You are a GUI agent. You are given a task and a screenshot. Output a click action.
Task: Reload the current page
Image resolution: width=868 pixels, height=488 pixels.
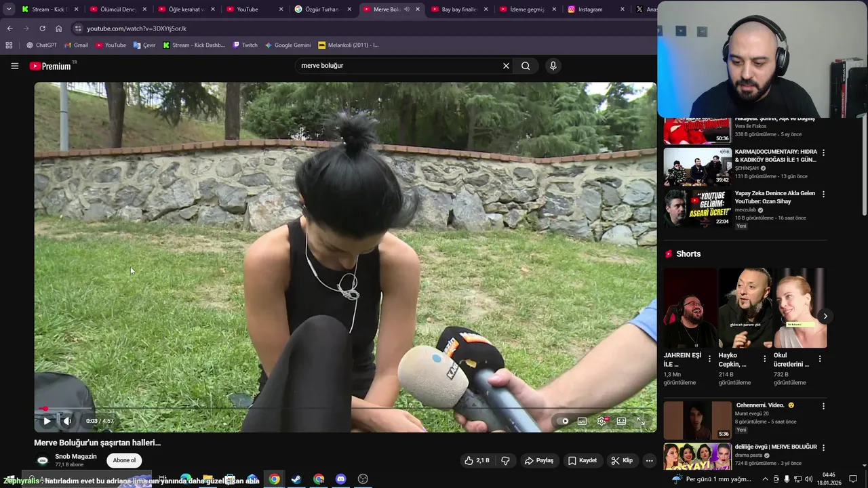point(42,28)
